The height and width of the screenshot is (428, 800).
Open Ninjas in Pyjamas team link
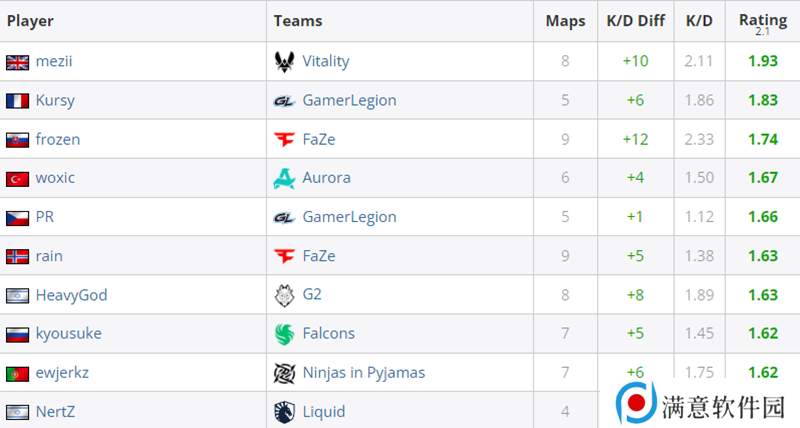[x=363, y=373]
